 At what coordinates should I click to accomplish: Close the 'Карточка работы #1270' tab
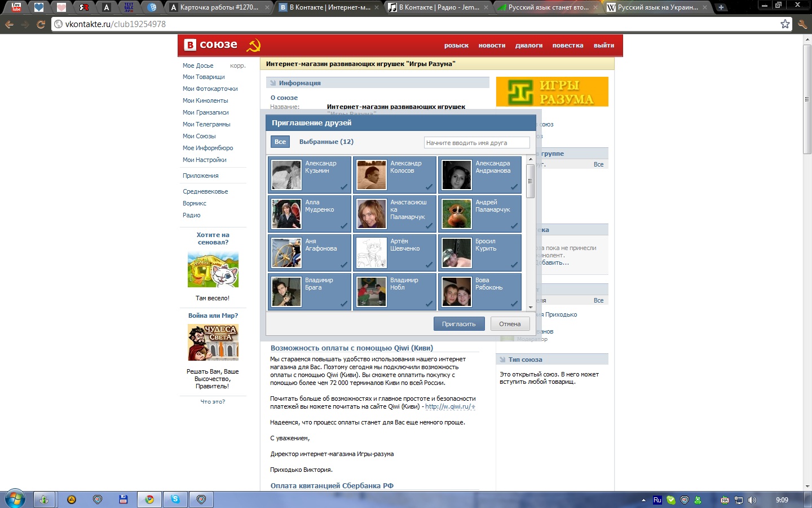tap(267, 7)
